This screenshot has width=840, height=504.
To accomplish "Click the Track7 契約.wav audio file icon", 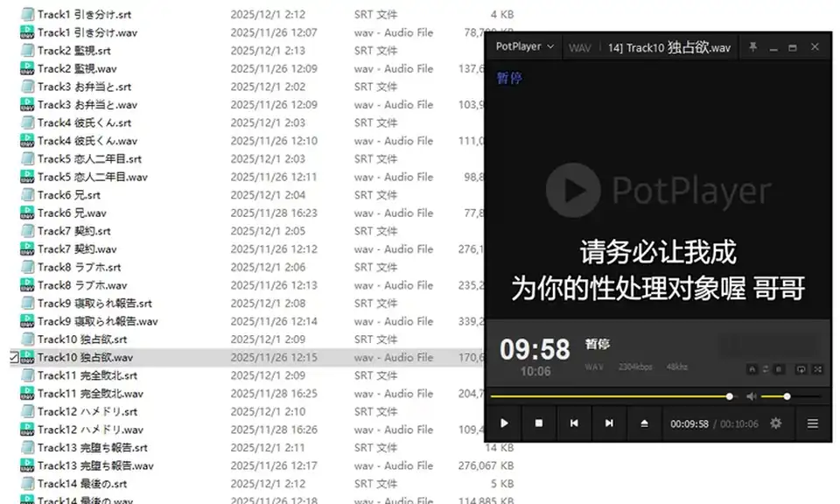I will coord(27,249).
